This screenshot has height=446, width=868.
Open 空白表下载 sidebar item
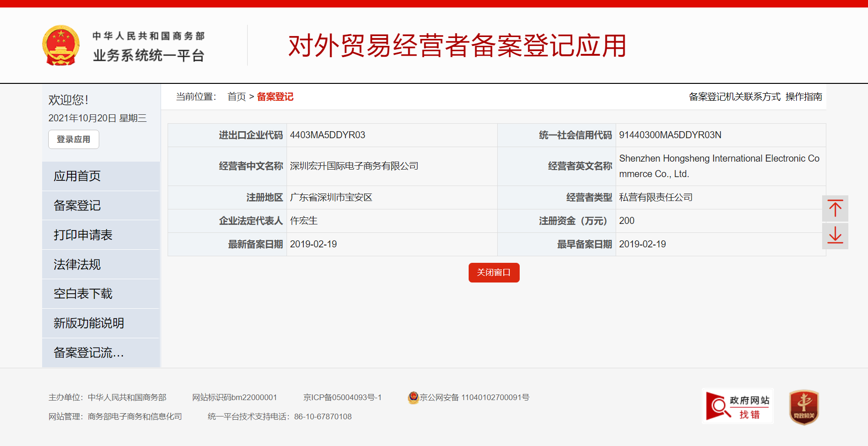click(x=101, y=294)
